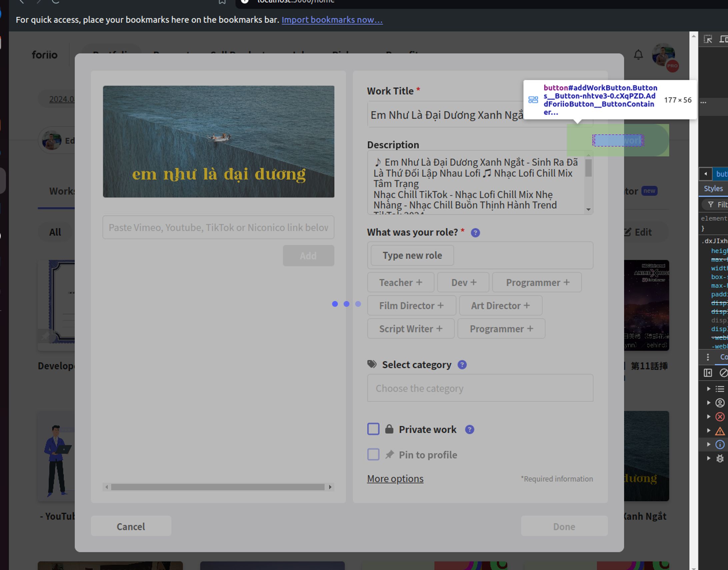Expand the user messages group triangle

point(709,403)
